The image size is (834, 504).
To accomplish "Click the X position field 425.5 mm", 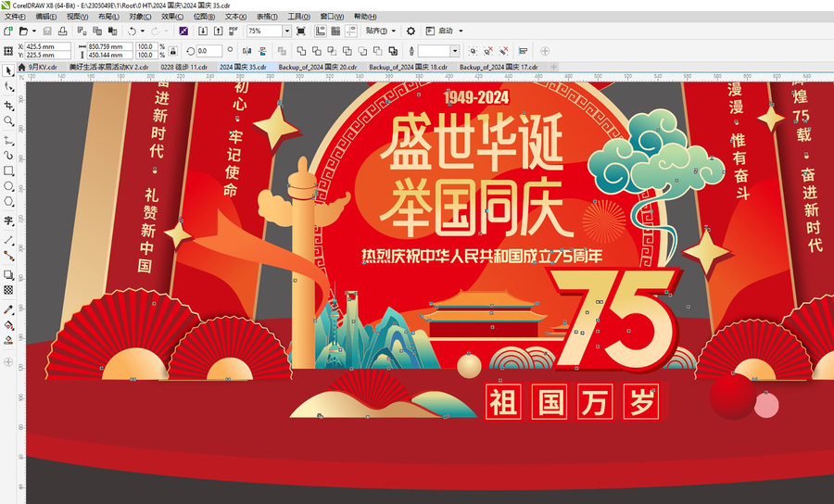I will click(47, 46).
